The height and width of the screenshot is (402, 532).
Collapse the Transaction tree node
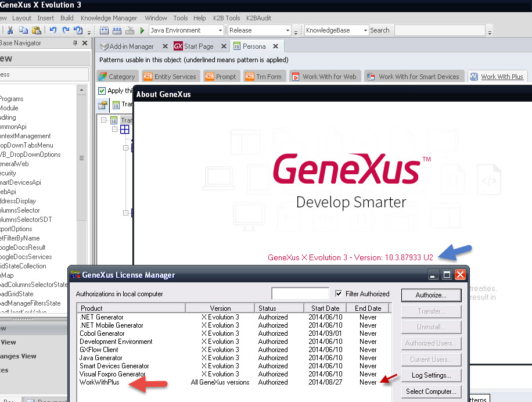coord(103,120)
